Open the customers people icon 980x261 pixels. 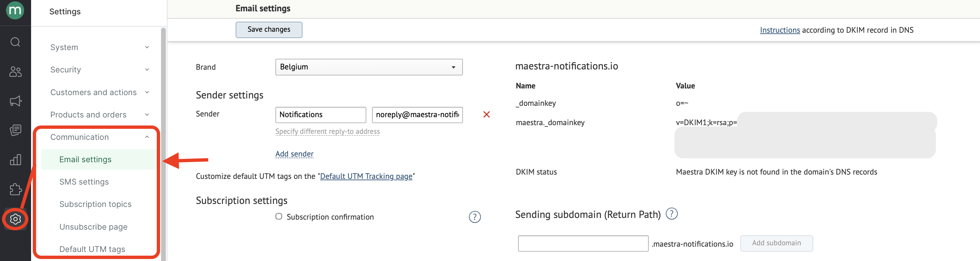[x=15, y=71]
